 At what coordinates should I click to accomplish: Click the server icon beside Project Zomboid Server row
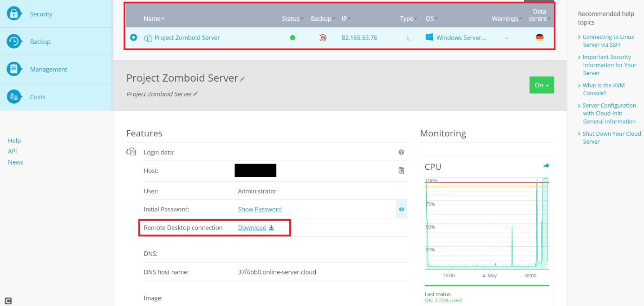click(148, 38)
